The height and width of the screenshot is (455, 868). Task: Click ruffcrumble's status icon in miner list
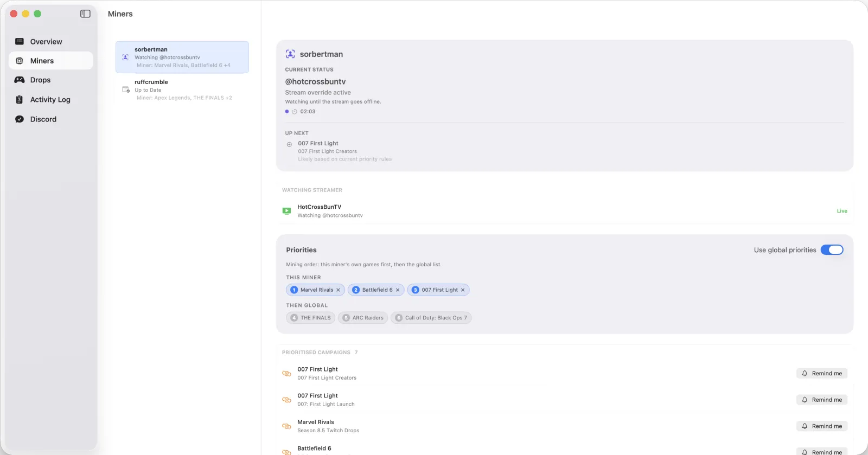coord(126,89)
